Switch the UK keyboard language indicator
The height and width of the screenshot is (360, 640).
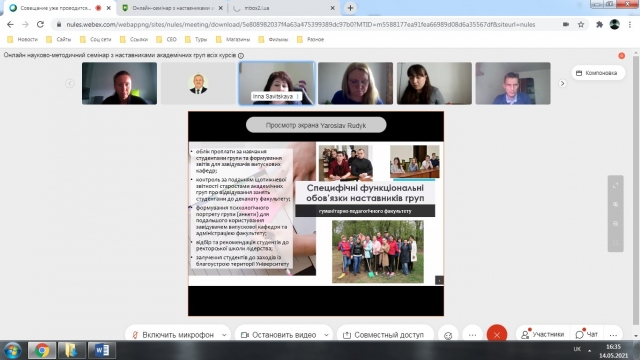click(577, 349)
